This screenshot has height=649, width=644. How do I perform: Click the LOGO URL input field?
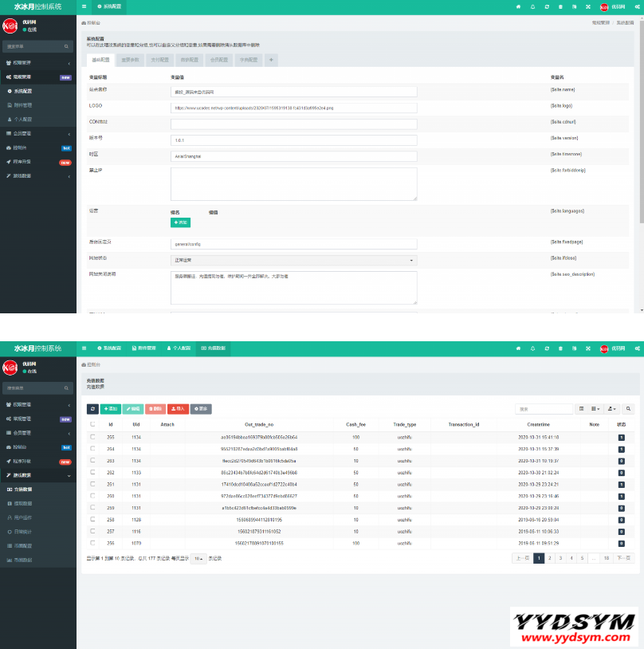point(294,107)
